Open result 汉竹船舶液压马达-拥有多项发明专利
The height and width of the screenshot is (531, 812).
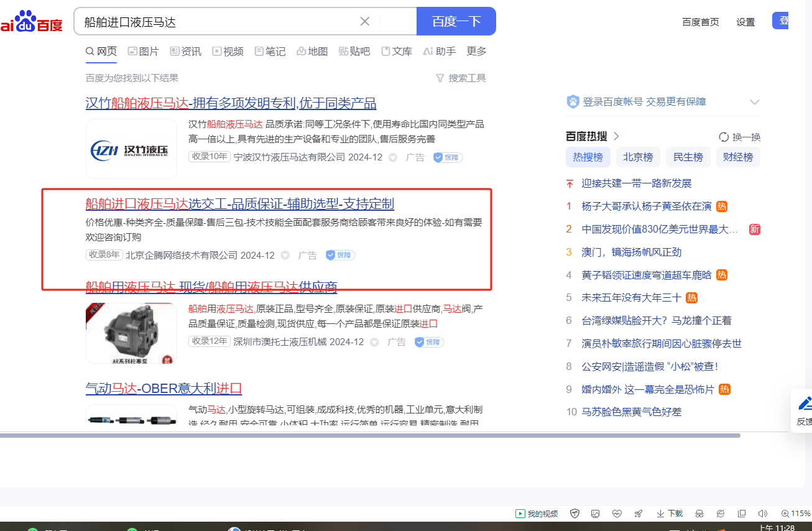click(231, 103)
